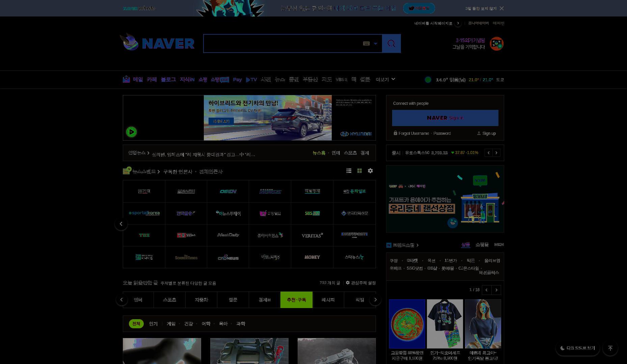Go to previous shopping page arrow
The height and width of the screenshot is (364, 627).
point(487,290)
